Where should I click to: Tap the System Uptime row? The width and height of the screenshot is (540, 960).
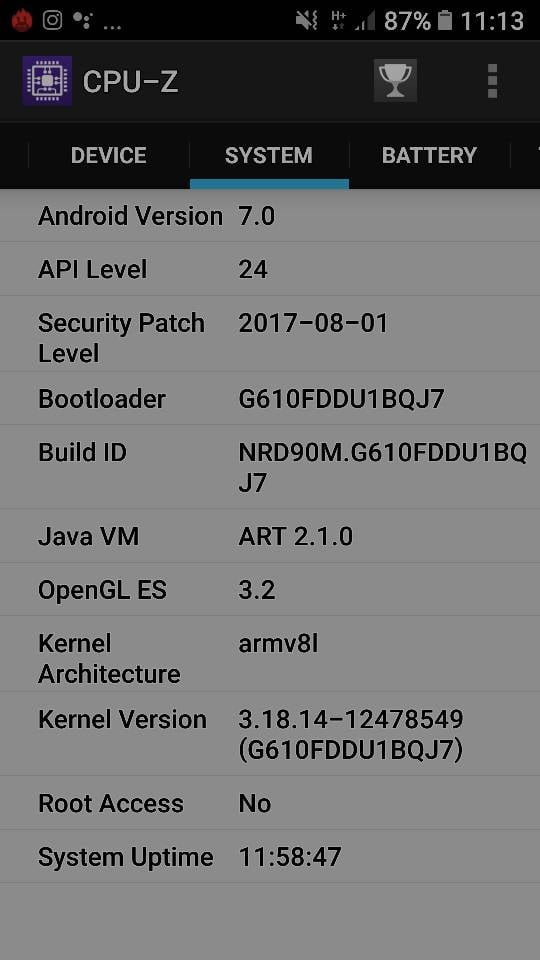(270, 857)
